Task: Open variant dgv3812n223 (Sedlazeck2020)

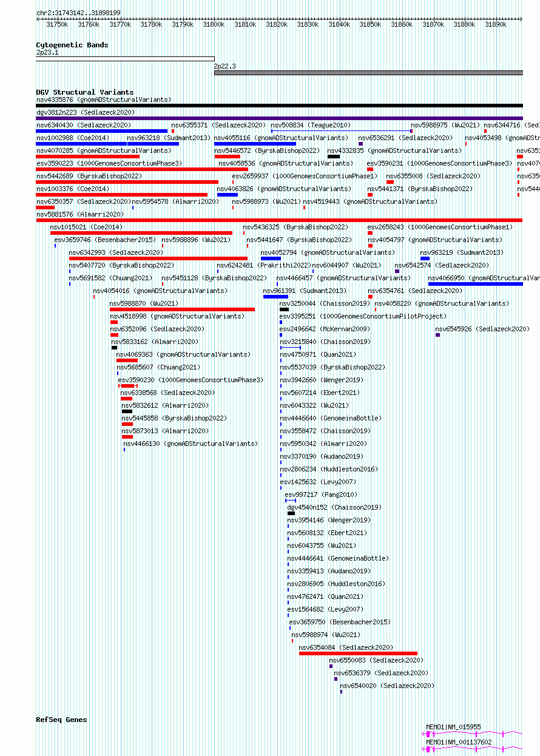Action: pyautogui.click(x=86, y=112)
